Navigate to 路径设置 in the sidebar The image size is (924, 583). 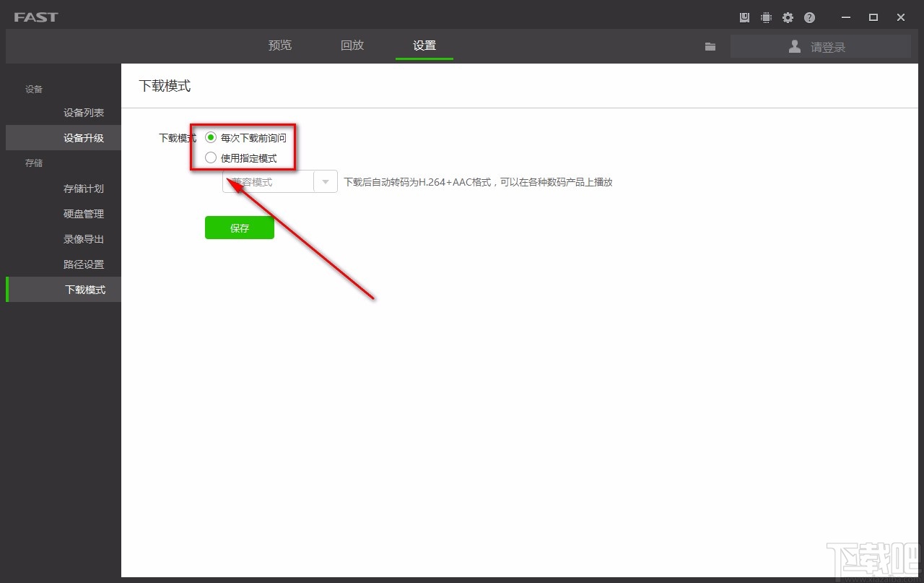84,264
